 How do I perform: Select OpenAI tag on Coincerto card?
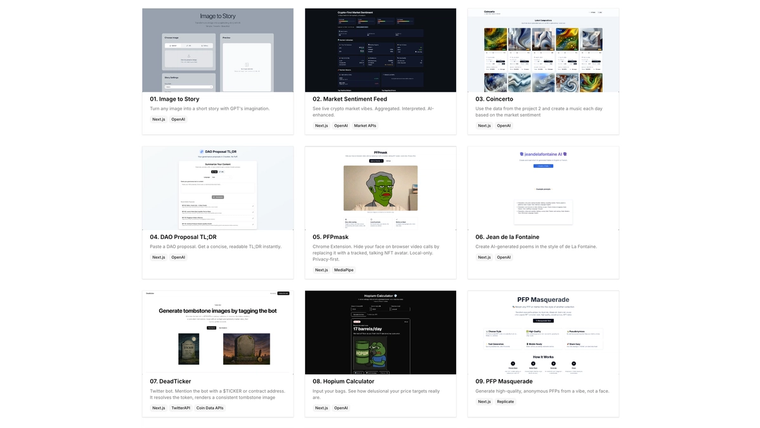click(x=504, y=126)
